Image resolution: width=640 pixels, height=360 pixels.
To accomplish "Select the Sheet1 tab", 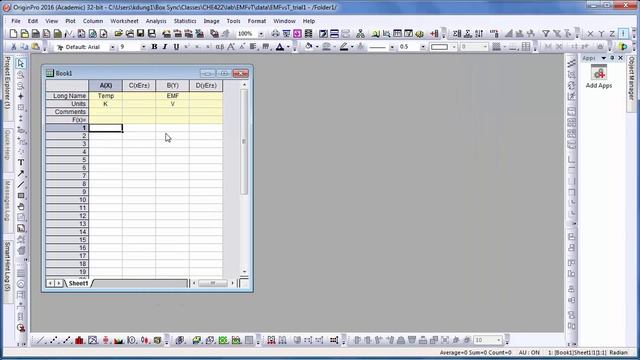I will point(78,283).
